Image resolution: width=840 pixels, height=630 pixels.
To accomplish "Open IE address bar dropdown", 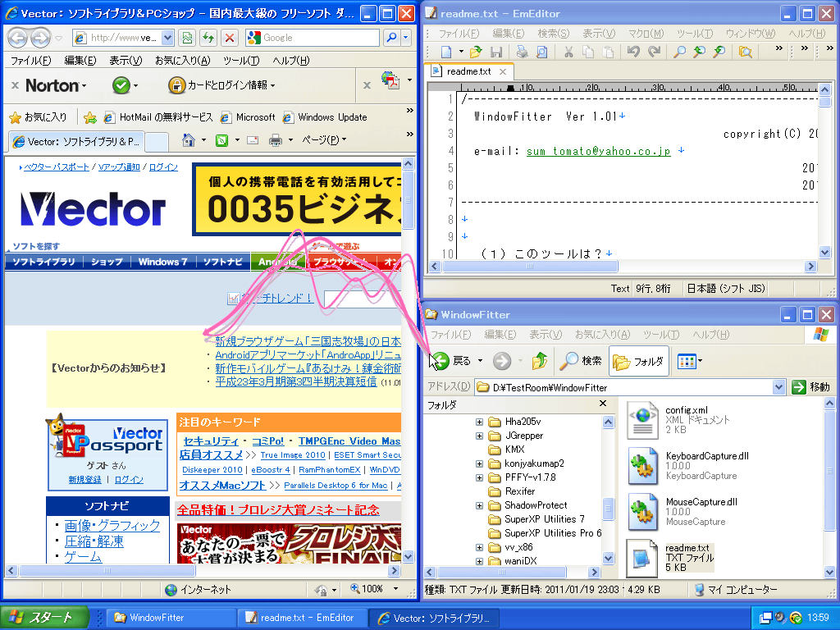I will tap(167, 38).
